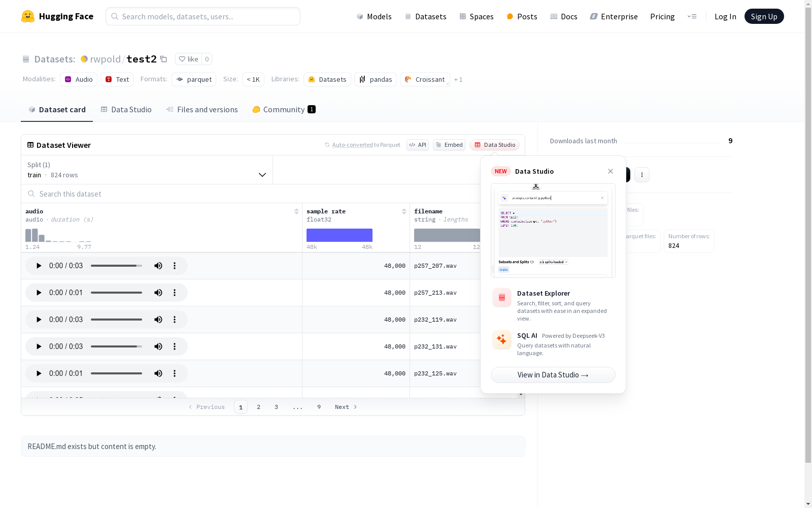This screenshot has height=508, width=812.
Task: Open Posts in top navigation
Action: tap(522, 16)
